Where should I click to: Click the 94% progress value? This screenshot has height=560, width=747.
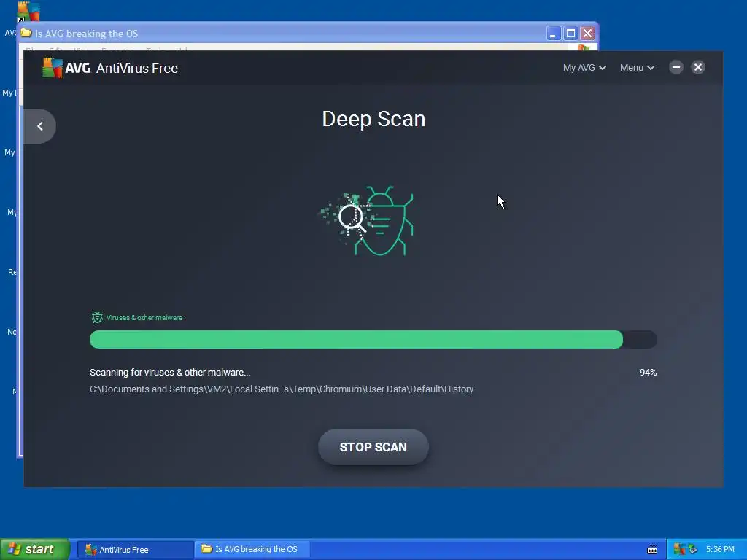point(648,373)
